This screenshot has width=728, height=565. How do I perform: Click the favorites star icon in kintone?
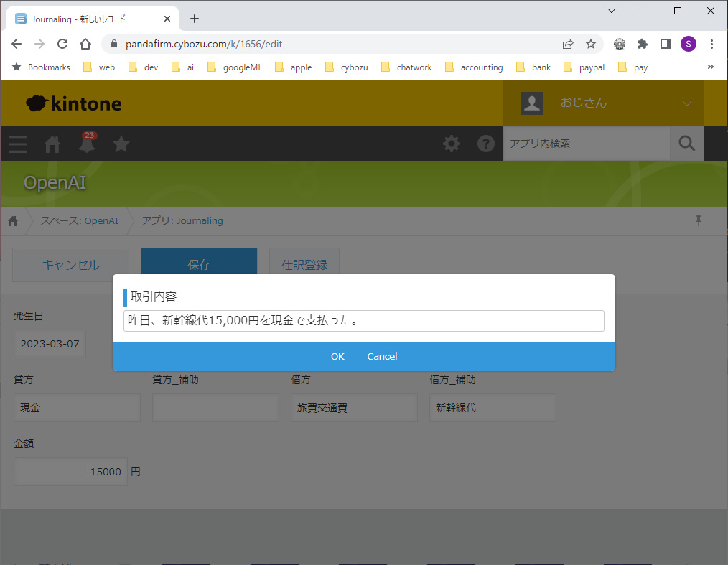point(121,144)
